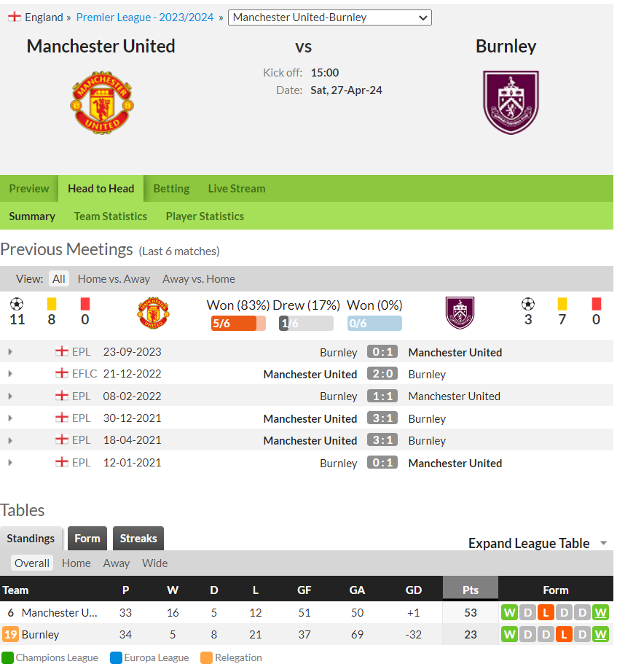
Task: Switch view to Home vs. Away
Action: 114,279
